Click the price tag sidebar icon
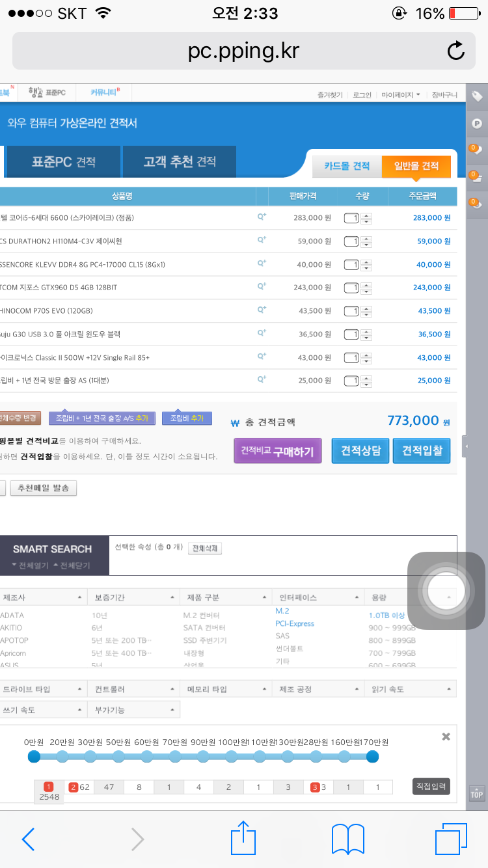Image resolution: width=488 pixels, height=868 pixels. coord(477,96)
